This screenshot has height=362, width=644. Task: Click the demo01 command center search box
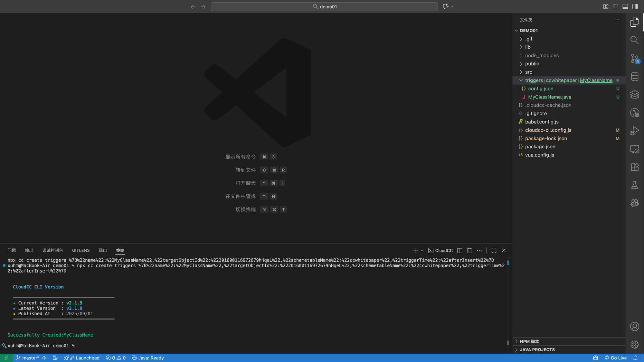pyautogui.click(x=324, y=6)
